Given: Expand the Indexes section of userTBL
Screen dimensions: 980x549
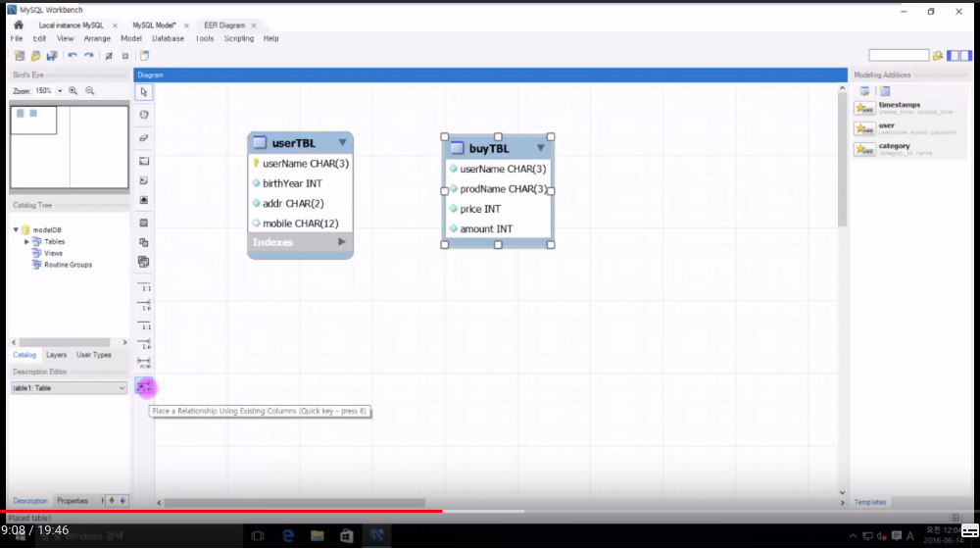Looking at the screenshot, I should [342, 241].
